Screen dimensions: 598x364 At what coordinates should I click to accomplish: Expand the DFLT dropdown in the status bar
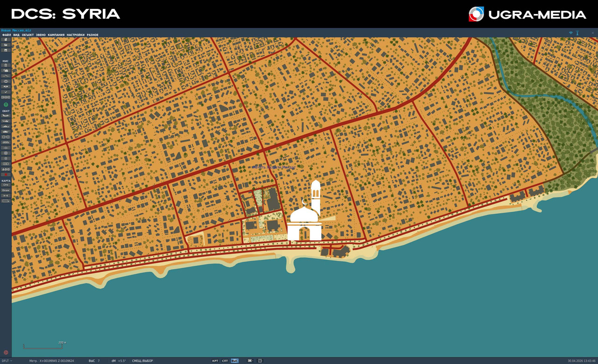click(x=7, y=361)
